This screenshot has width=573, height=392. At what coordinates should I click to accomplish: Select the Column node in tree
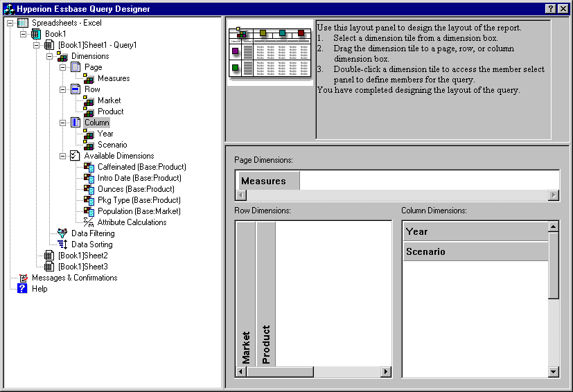(x=96, y=123)
